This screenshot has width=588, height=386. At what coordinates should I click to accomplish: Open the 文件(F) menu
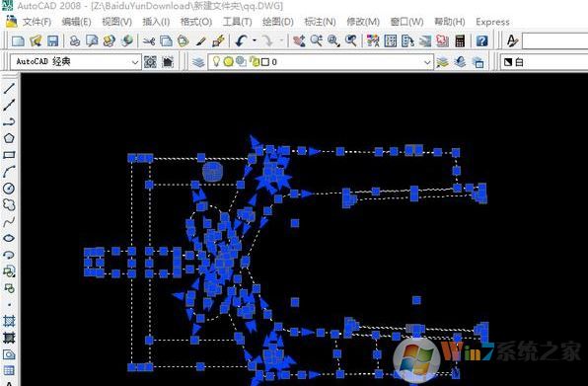click(x=37, y=22)
